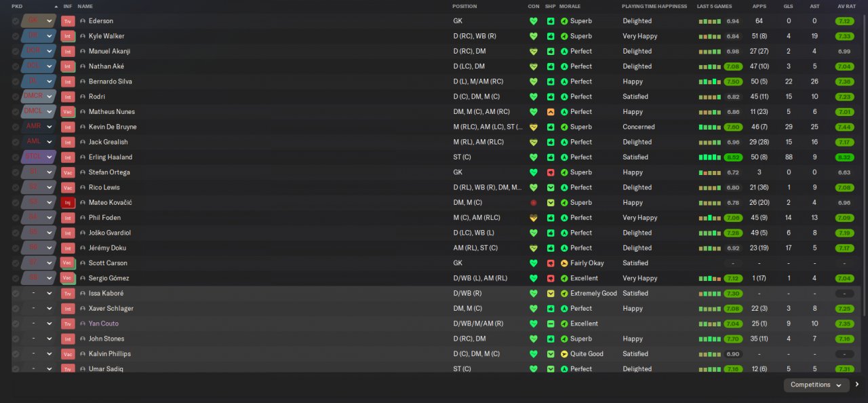Open the picked-position dropdown for Yan Couto
This screenshot has height=403, width=868.
pyautogui.click(x=49, y=324)
